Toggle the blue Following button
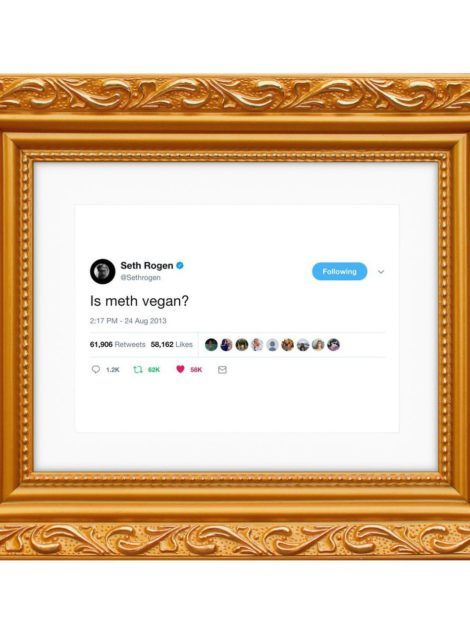This screenshot has width=470, height=634. pos(340,271)
